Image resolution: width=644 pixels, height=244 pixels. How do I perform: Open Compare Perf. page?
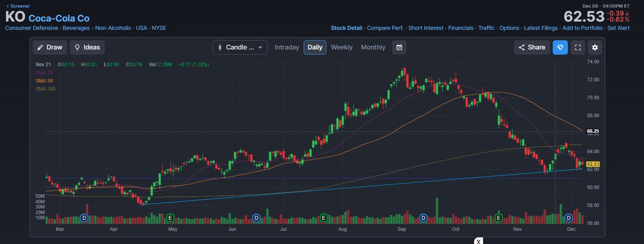pyautogui.click(x=385, y=27)
